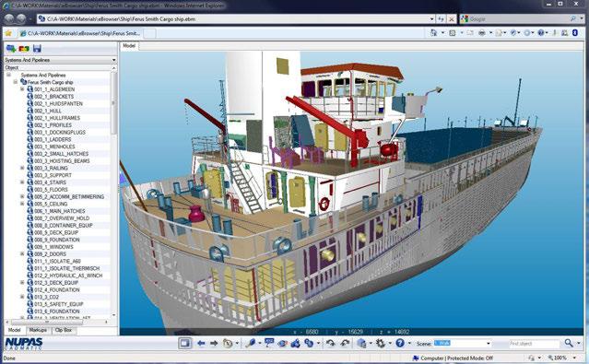Click the save icon above the object tree
The image size is (589, 364).
tap(37, 49)
